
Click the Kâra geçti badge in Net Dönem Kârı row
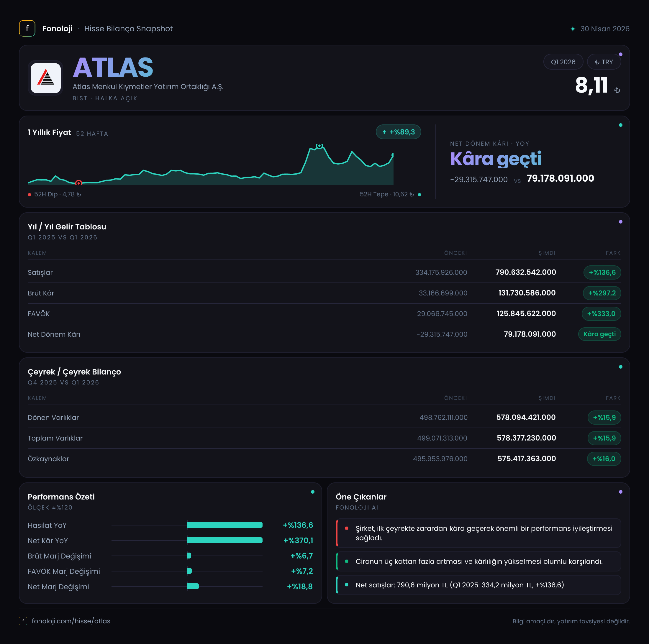[599, 334]
